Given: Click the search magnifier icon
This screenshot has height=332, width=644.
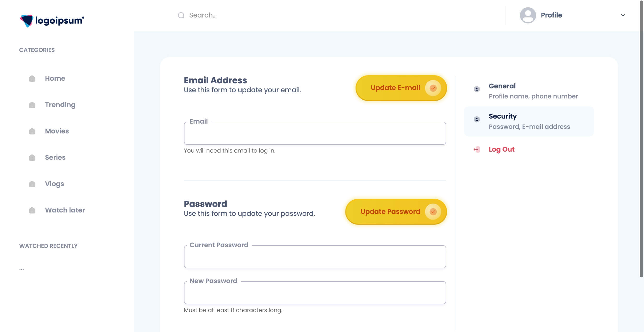Looking at the screenshot, I should pos(181,16).
